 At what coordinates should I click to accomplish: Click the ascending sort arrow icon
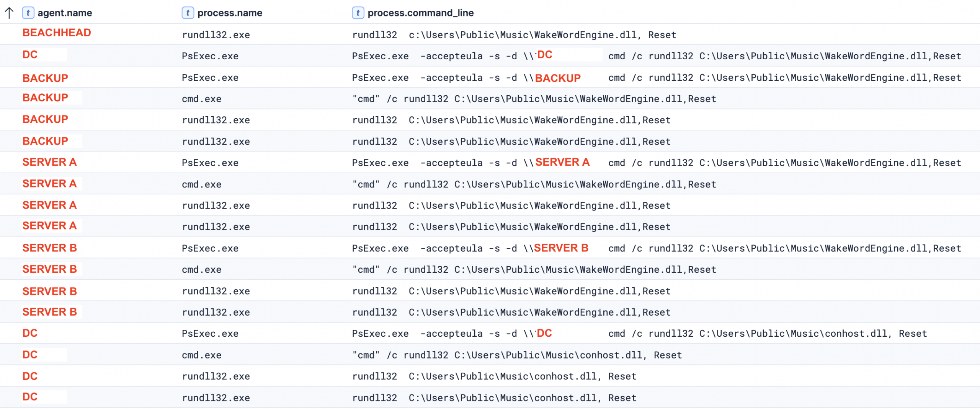click(x=9, y=13)
